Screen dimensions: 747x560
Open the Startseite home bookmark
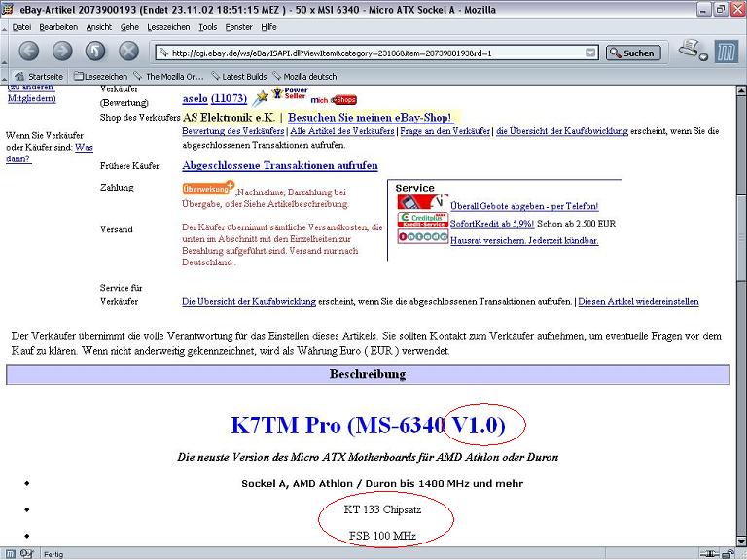(39, 76)
